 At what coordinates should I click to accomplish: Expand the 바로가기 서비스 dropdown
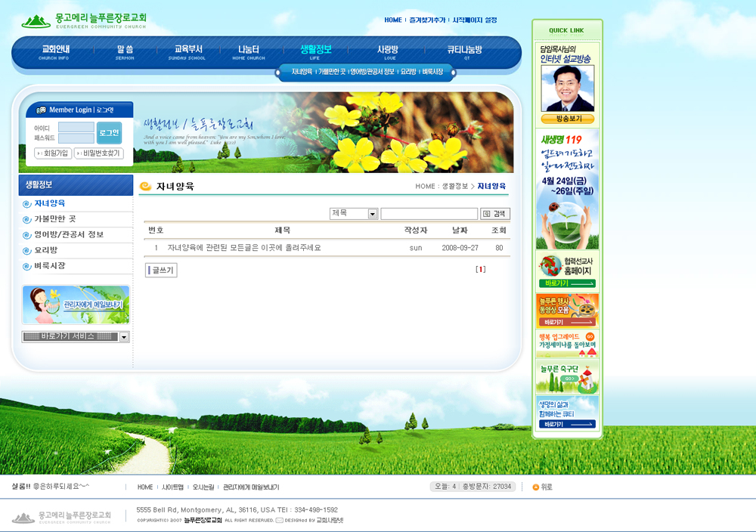pos(124,337)
